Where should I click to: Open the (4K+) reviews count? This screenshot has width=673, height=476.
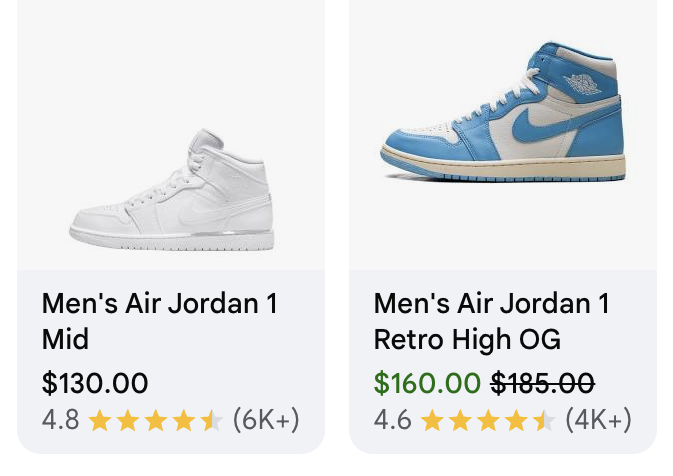click(x=598, y=420)
